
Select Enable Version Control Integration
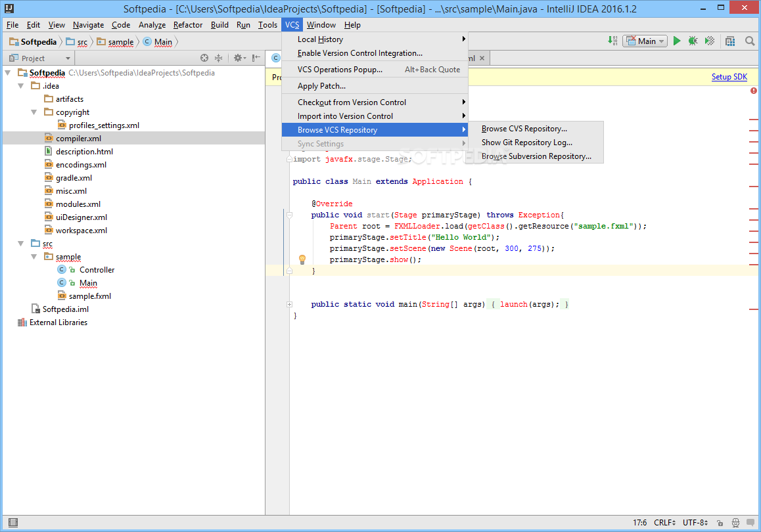pyautogui.click(x=375, y=53)
